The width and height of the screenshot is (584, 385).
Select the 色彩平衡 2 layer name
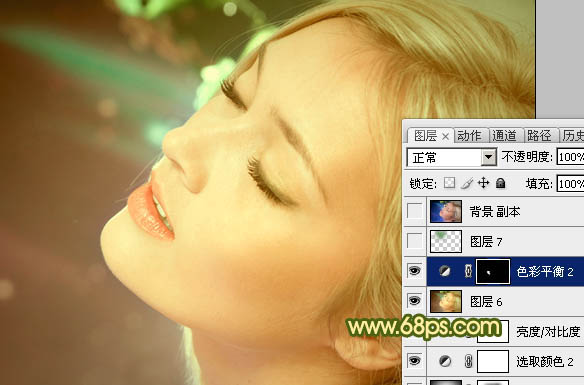click(545, 272)
